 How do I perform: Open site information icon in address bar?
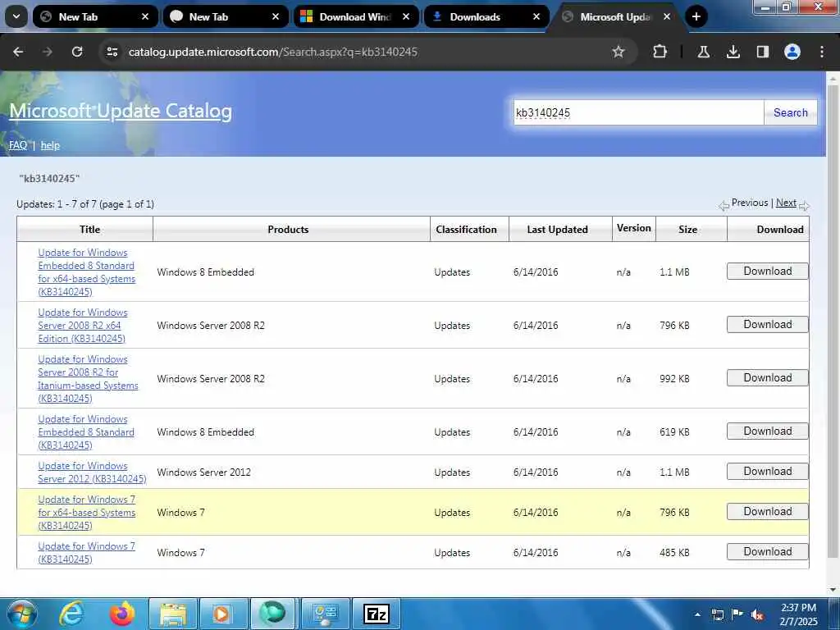click(x=112, y=52)
